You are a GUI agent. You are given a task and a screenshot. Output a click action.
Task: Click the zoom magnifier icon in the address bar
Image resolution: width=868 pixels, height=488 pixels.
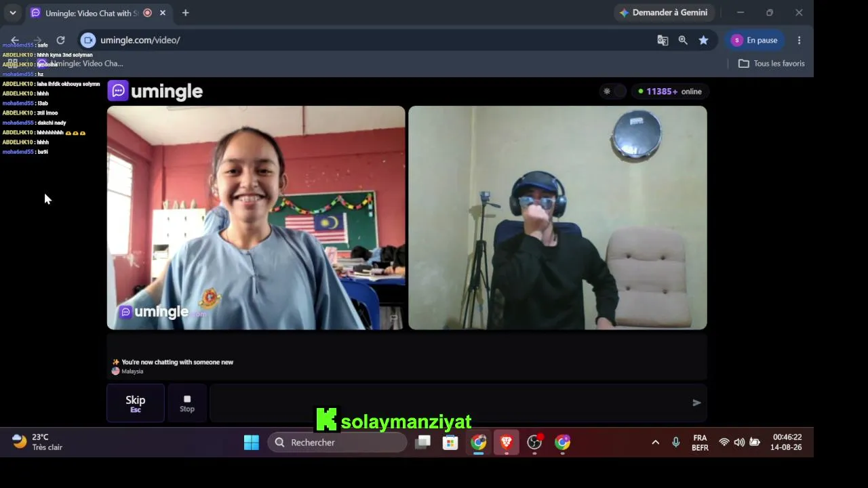tap(683, 40)
